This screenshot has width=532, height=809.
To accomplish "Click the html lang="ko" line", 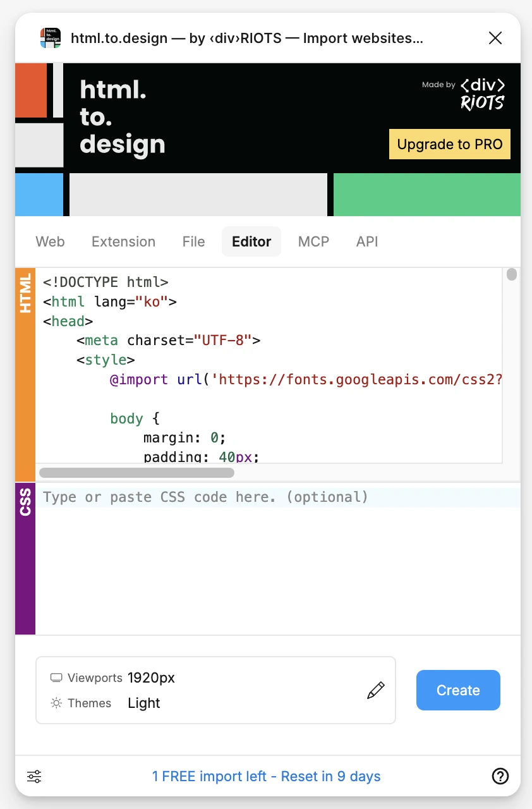I will [x=110, y=301].
